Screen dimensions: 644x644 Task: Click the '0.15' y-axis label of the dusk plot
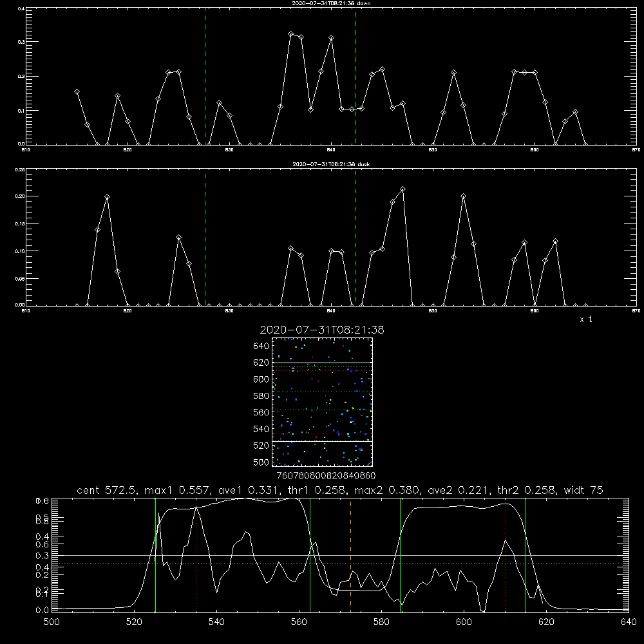point(20,224)
